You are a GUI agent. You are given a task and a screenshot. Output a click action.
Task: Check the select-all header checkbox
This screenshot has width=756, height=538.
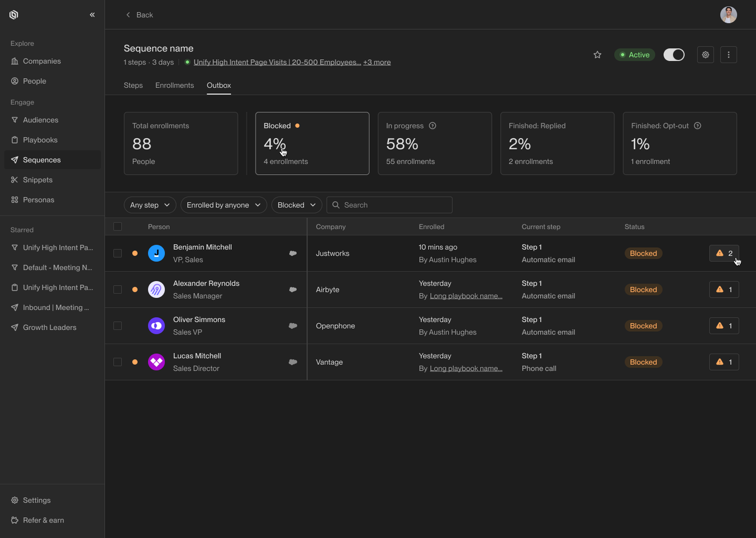(x=118, y=227)
